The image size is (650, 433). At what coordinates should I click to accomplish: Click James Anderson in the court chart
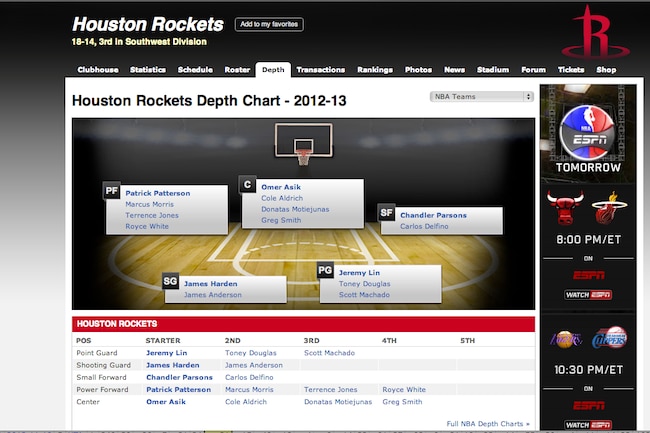click(213, 295)
